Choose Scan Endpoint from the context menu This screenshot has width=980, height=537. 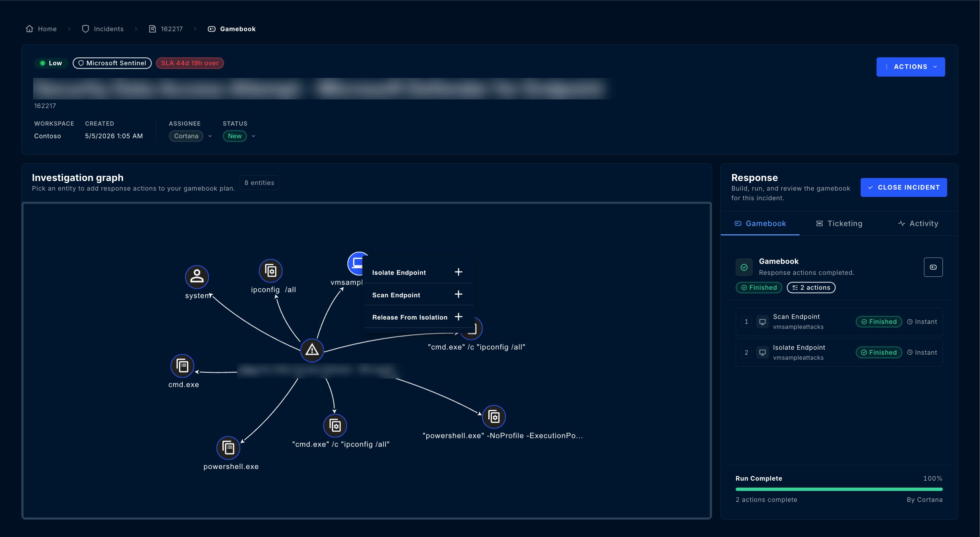click(x=418, y=295)
